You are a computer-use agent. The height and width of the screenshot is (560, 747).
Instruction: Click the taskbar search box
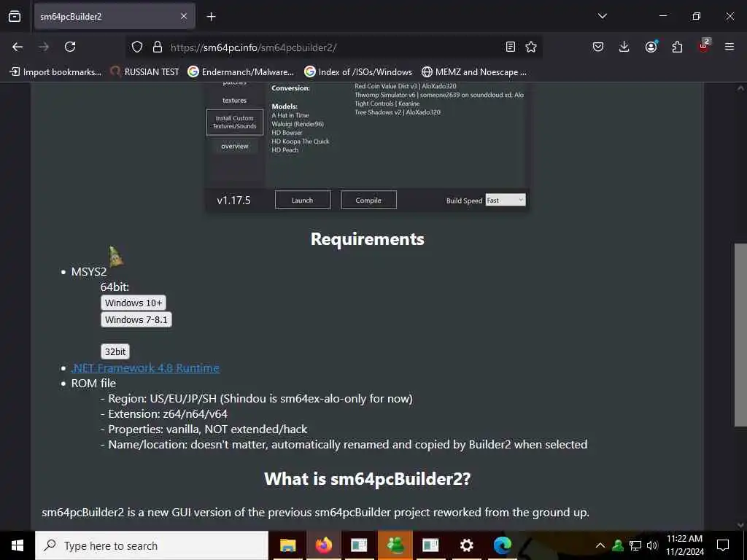(152, 545)
